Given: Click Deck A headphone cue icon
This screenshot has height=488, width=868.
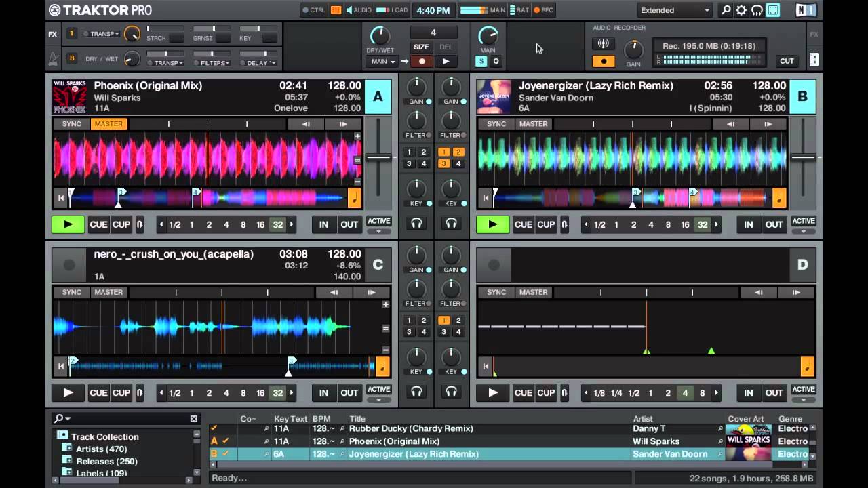Looking at the screenshot, I should (416, 223).
